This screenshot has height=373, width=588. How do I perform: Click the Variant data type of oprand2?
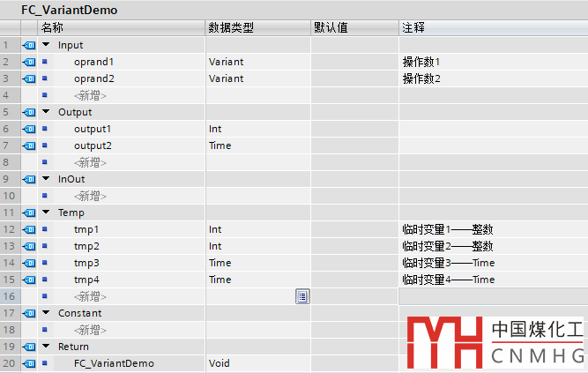(x=227, y=78)
